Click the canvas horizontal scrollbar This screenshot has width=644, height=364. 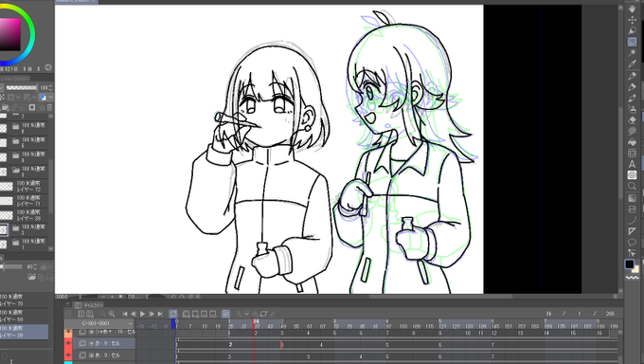coord(440,296)
